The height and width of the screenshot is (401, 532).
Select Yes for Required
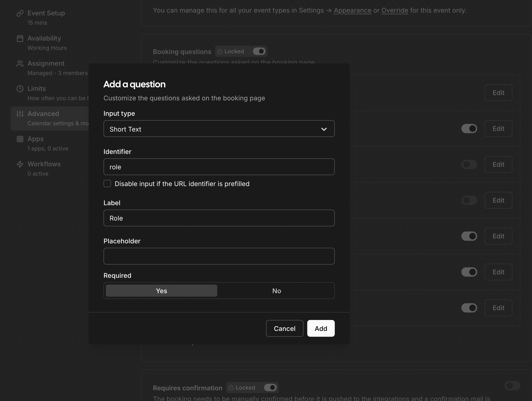(161, 291)
